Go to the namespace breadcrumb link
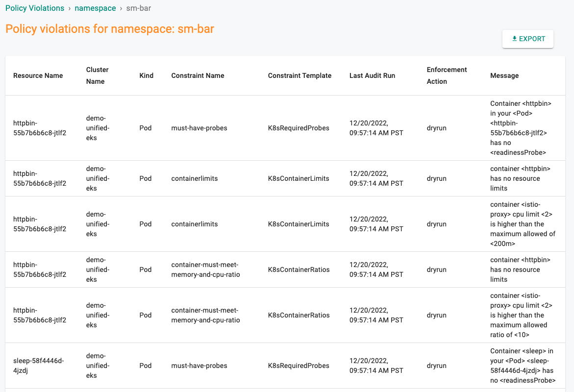 (95, 8)
